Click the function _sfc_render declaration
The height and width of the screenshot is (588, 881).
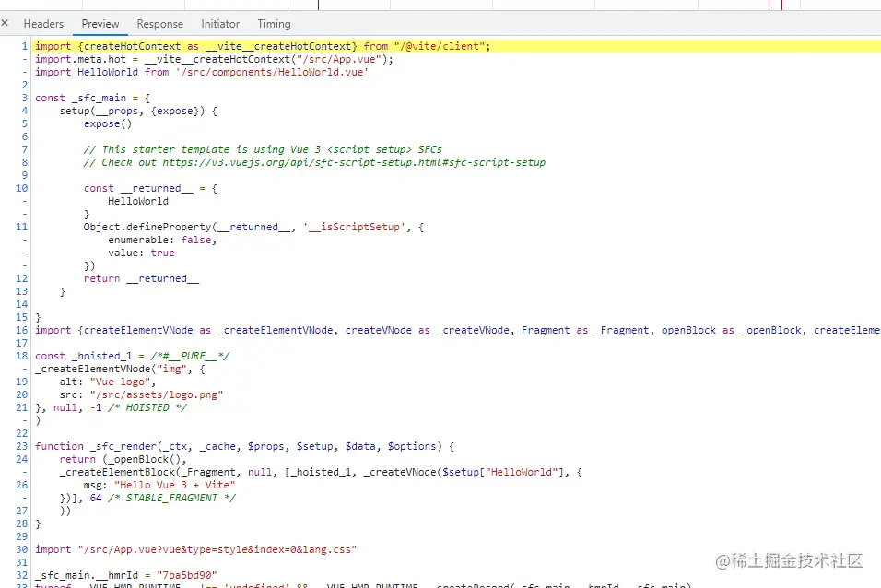tap(244, 446)
